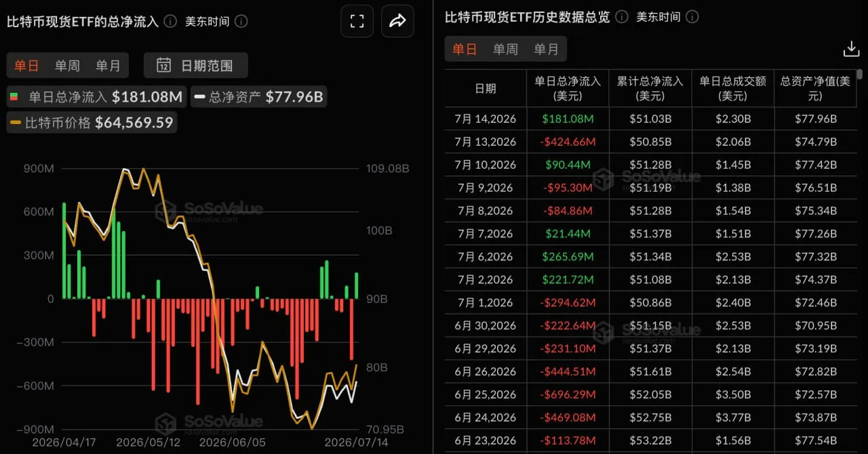Screen dimensions: 868x454
Task: Open fullscreen chart view icon
Action: (x=357, y=21)
